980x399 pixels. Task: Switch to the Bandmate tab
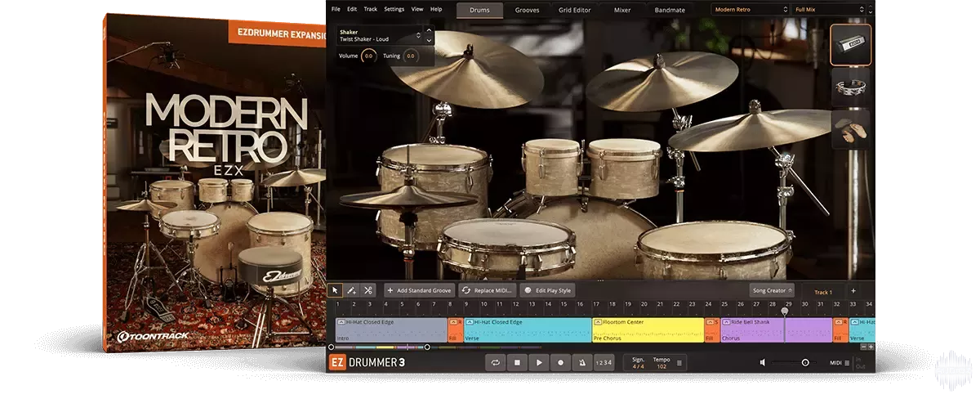[670, 10]
